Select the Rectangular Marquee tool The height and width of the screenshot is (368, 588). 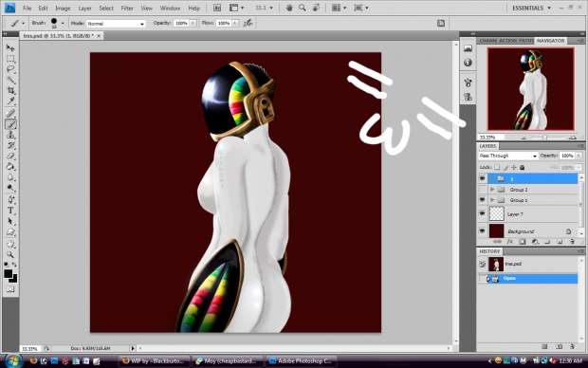coord(10,59)
